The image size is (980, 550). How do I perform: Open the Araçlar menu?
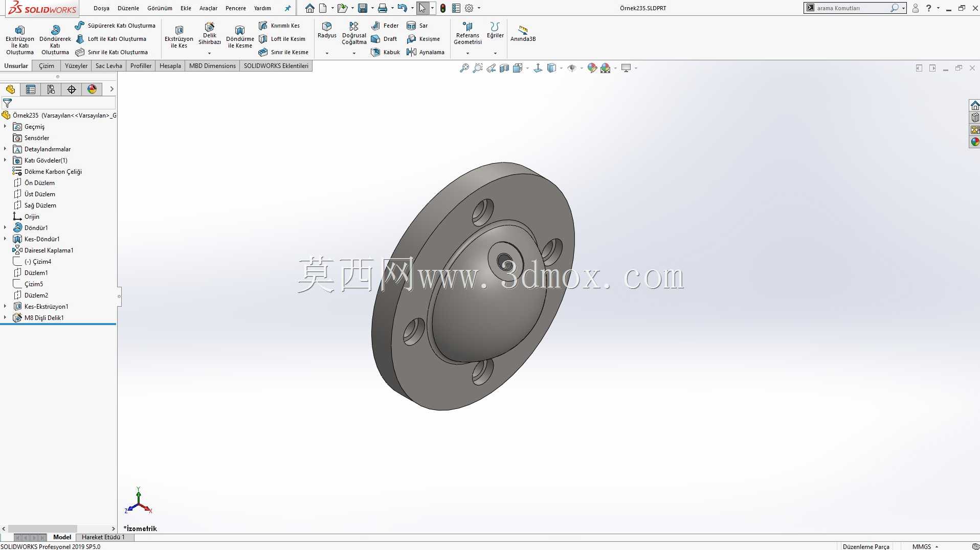[x=208, y=8]
